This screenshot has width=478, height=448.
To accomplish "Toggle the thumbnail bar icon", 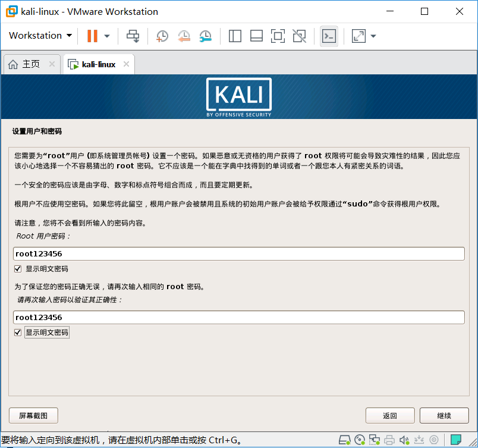I will pyautogui.click(x=256, y=36).
